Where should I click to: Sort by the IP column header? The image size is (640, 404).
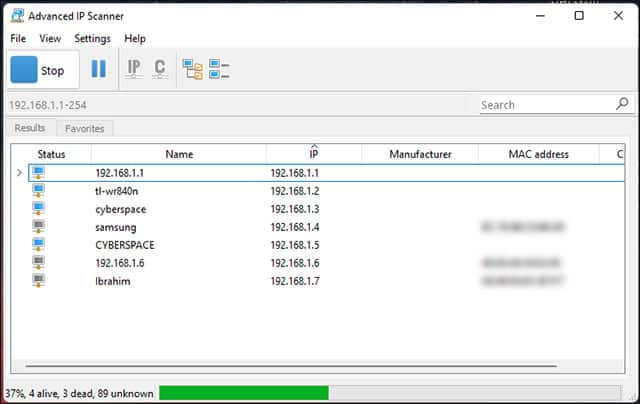click(313, 155)
